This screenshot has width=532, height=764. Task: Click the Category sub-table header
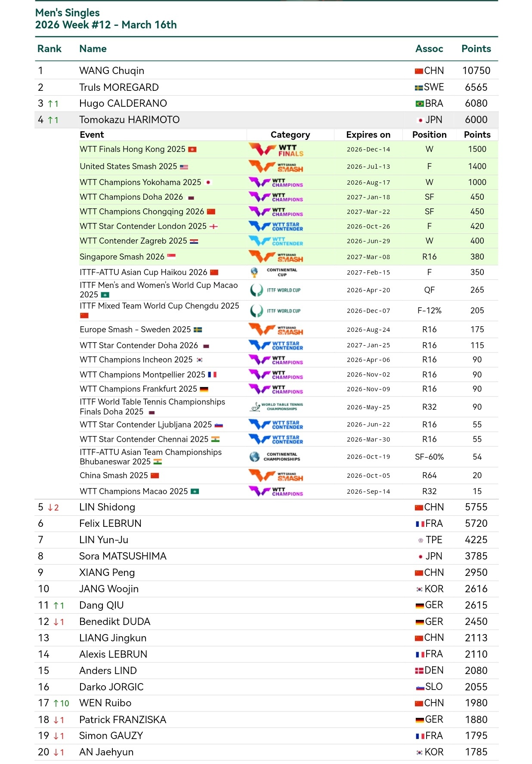[290, 135]
